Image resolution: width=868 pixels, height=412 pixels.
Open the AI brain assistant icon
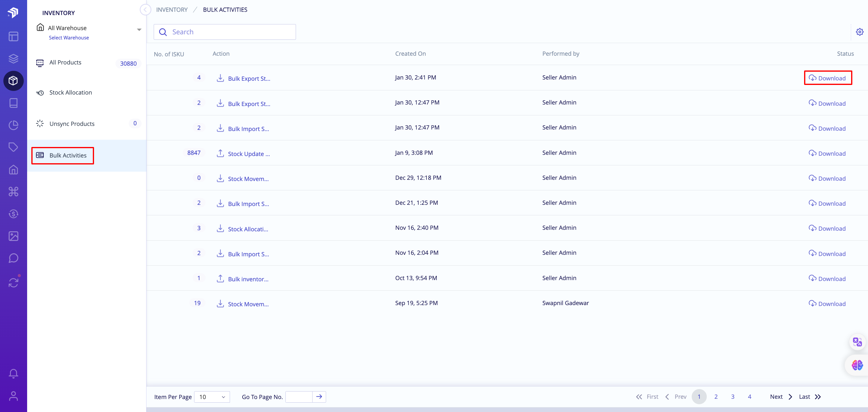(x=857, y=365)
